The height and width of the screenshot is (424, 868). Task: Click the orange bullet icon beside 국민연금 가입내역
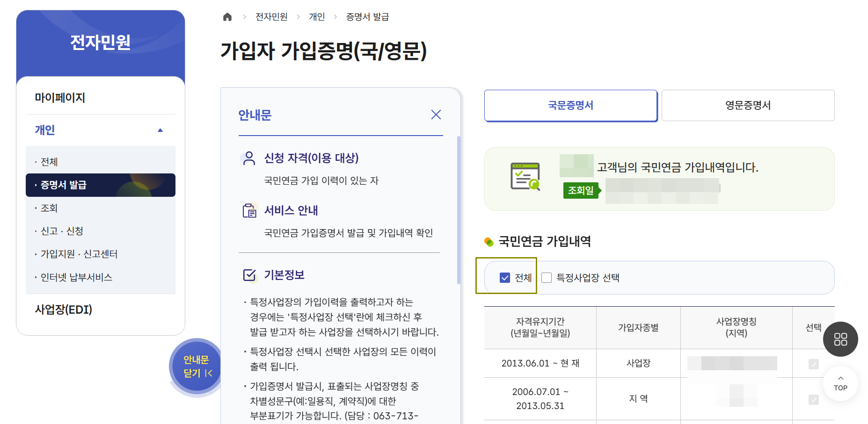tap(489, 241)
